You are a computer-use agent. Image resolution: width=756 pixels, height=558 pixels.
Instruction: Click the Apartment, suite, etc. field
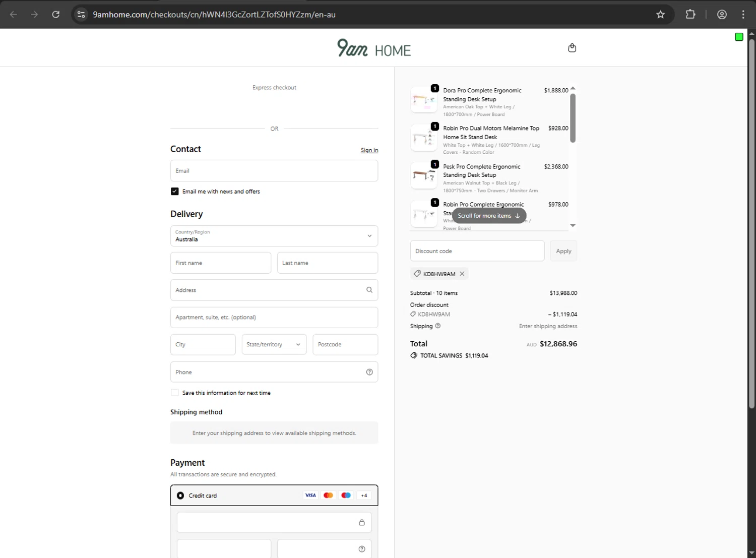click(274, 317)
